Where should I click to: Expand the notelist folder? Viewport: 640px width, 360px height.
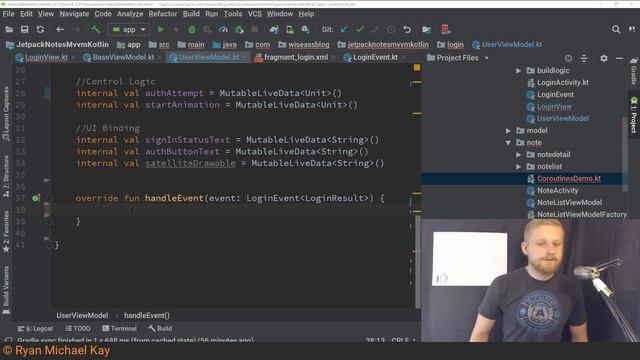pyautogui.click(x=518, y=167)
